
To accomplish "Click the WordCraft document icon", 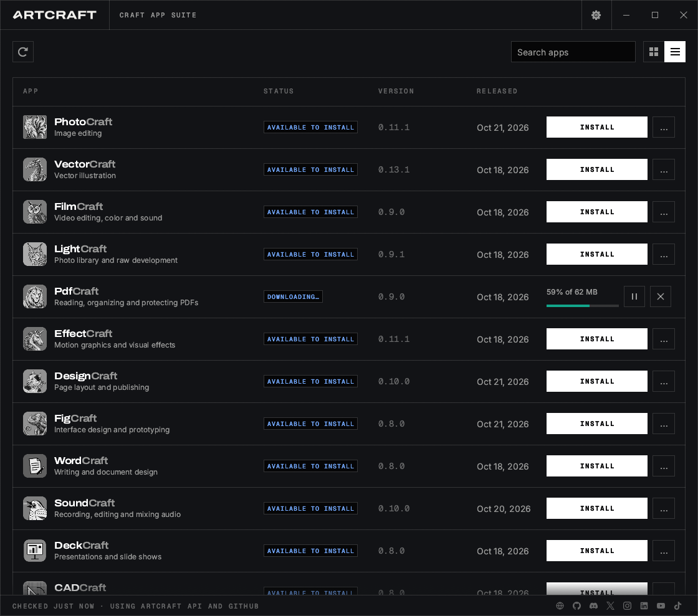I will [x=35, y=466].
